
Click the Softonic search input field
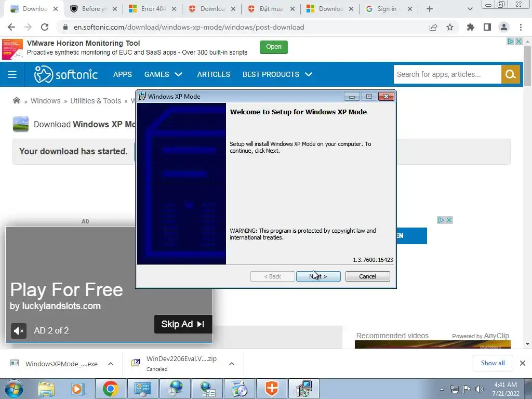pyautogui.click(x=447, y=74)
